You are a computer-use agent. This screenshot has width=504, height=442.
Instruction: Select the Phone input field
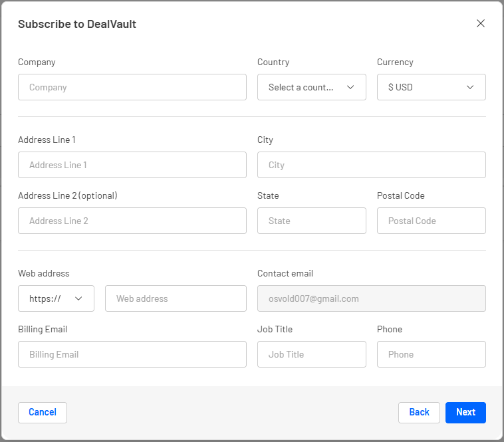point(432,354)
